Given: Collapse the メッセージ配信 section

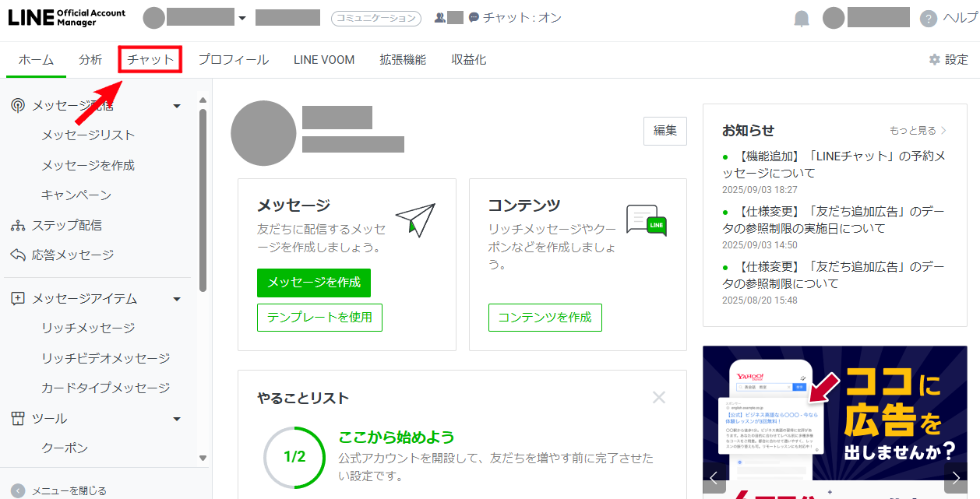Looking at the screenshot, I should coord(177,106).
